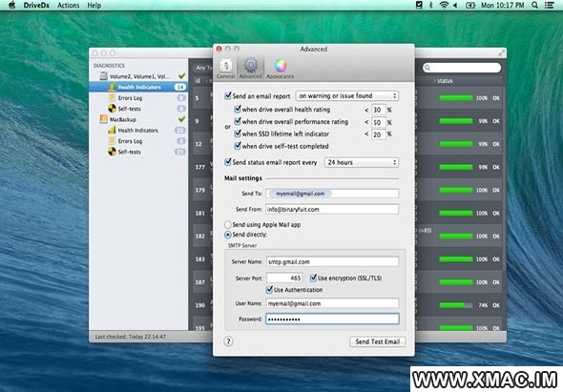Click the green status bar of row 183

point(456,259)
